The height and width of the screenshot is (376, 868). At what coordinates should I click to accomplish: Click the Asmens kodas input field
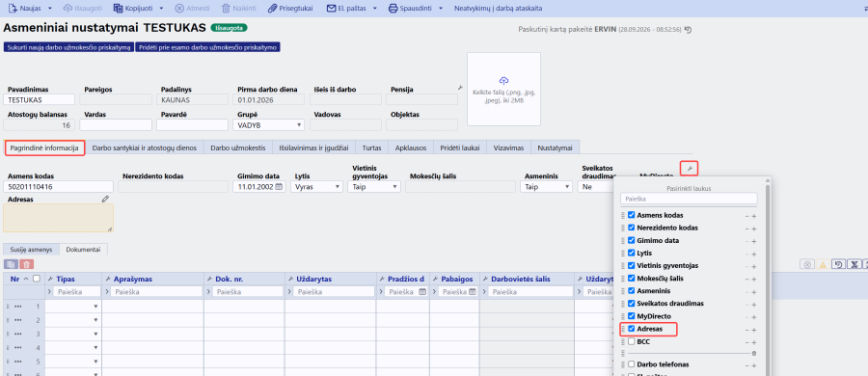click(58, 187)
